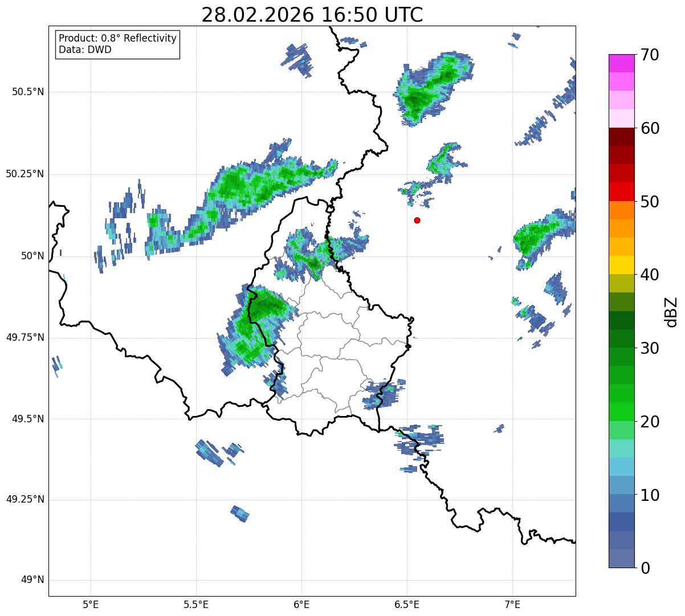
Task: Click the slate-blue bottom swatch of the colorbar
Action: (621, 558)
